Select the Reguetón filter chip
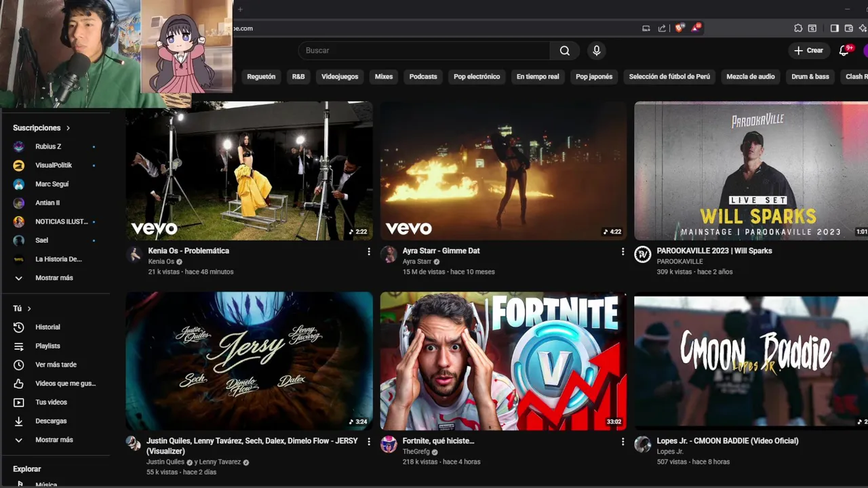The image size is (868, 488). pos(261,77)
